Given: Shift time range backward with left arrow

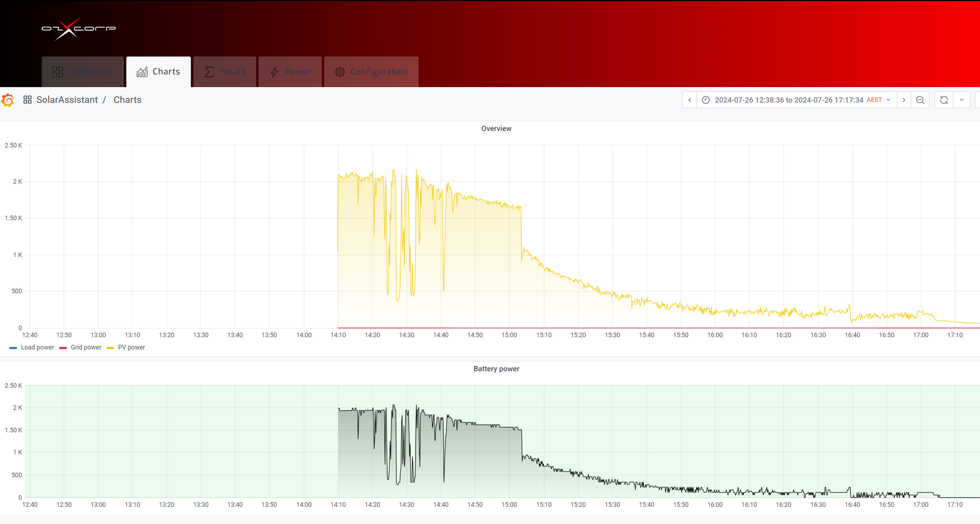Looking at the screenshot, I should (x=689, y=100).
